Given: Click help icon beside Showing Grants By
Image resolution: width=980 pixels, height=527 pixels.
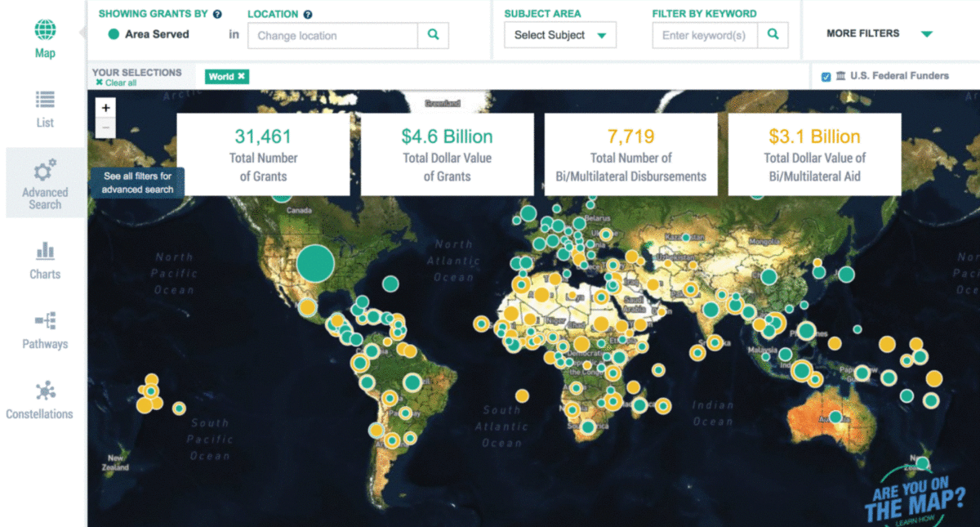Looking at the screenshot, I should tap(217, 15).
